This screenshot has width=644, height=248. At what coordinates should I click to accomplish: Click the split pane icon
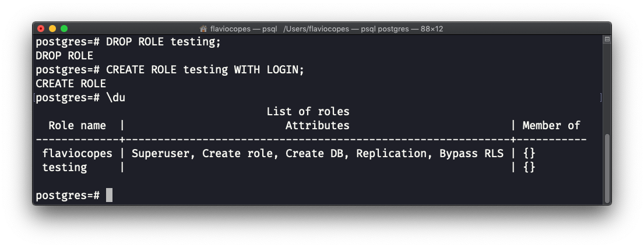tap(607, 40)
